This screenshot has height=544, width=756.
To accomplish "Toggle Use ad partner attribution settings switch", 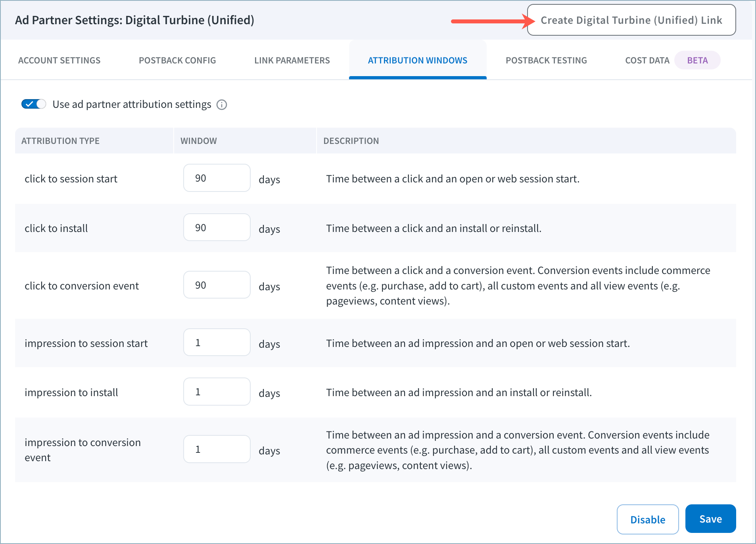I will pyautogui.click(x=34, y=104).
